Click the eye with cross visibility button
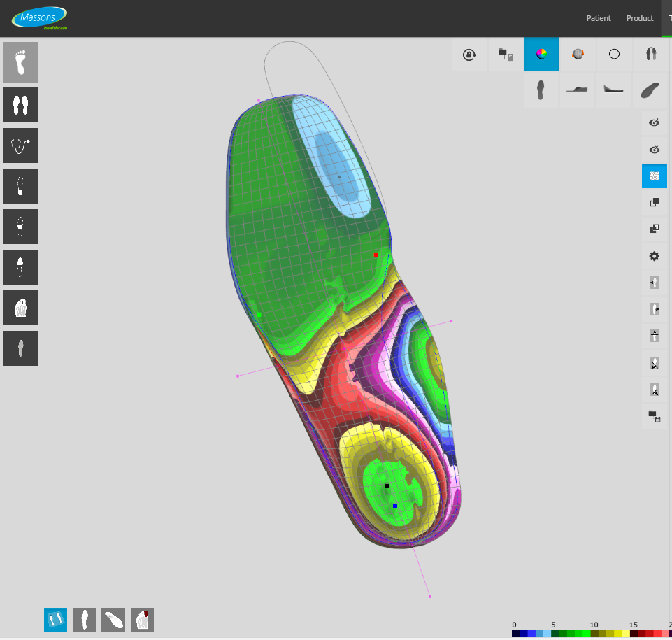Image resolution: width=672 pixels, height=640 pixels. 654,150
